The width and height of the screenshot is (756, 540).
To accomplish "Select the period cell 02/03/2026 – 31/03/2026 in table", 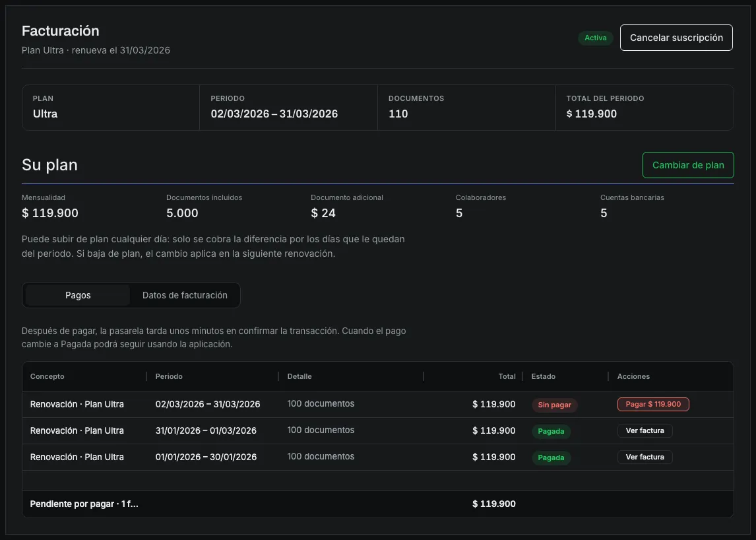I will [x=208, y=405].
